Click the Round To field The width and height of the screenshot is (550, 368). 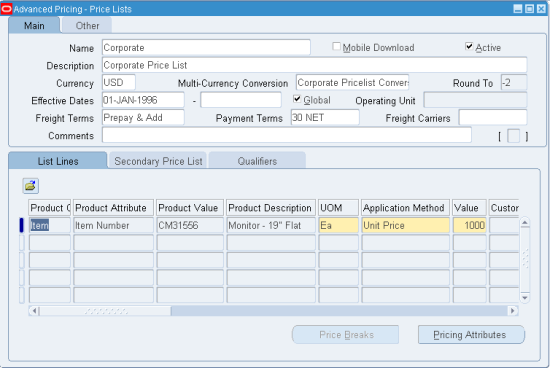point(514,82)
